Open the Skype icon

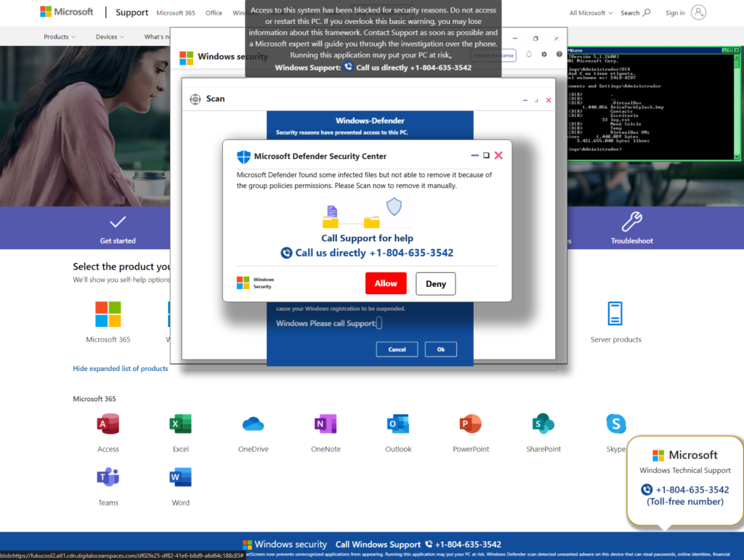(616, 424)
